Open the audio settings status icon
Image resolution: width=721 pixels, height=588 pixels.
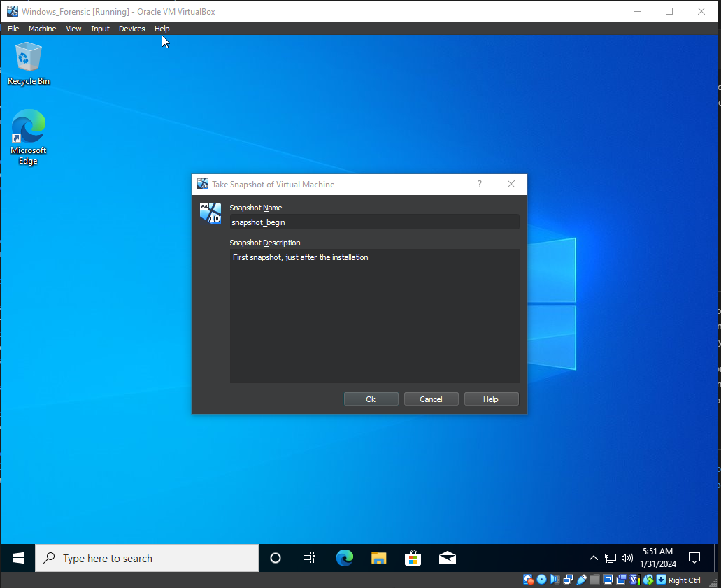point(555,580)
